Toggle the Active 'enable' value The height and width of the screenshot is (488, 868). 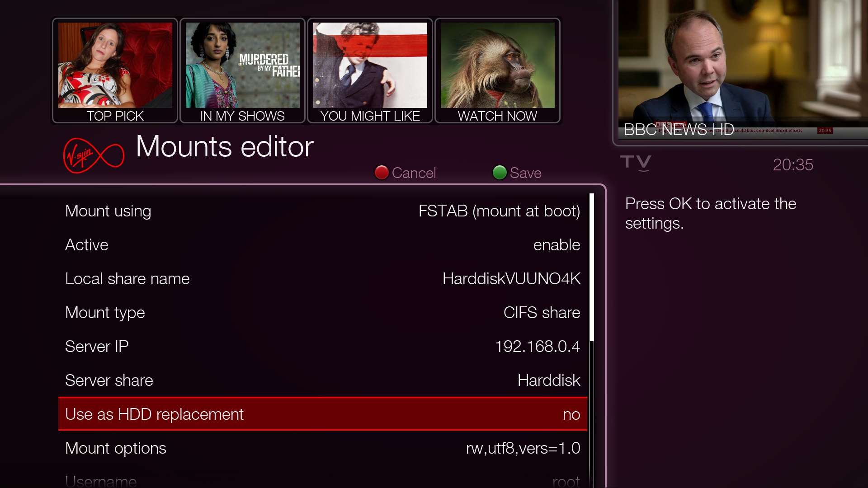click(557, 245)
